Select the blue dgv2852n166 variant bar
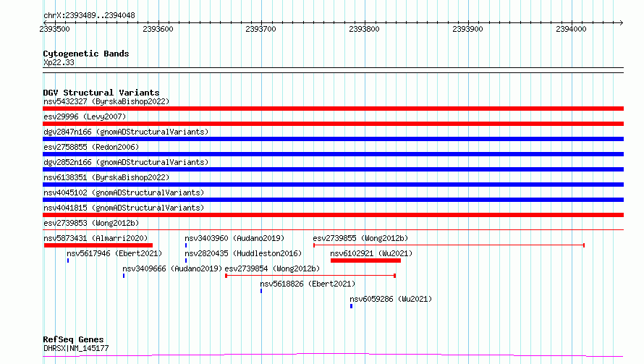The width and height of the screenshot is (644, 364). [x=333, y=169]
